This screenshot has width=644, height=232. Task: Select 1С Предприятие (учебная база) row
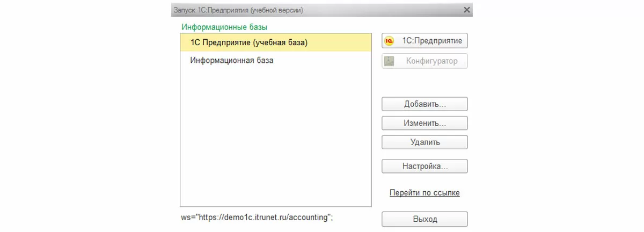(x=276, y=42)
